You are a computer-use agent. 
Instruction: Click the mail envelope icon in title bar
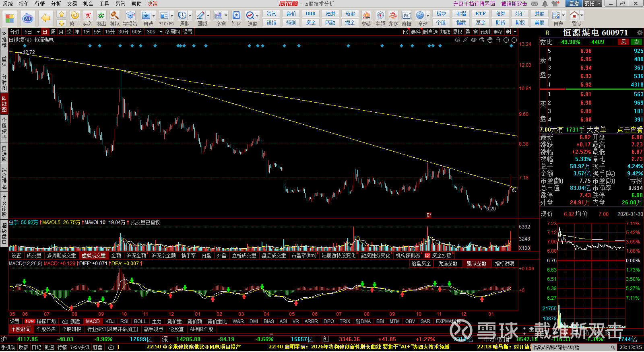click(x=535, y=4)
